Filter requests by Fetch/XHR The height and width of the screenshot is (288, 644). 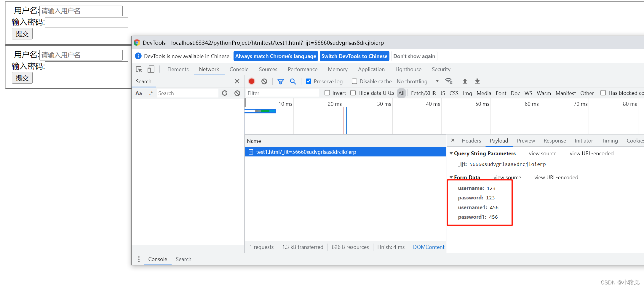click(x=423, y=93)
